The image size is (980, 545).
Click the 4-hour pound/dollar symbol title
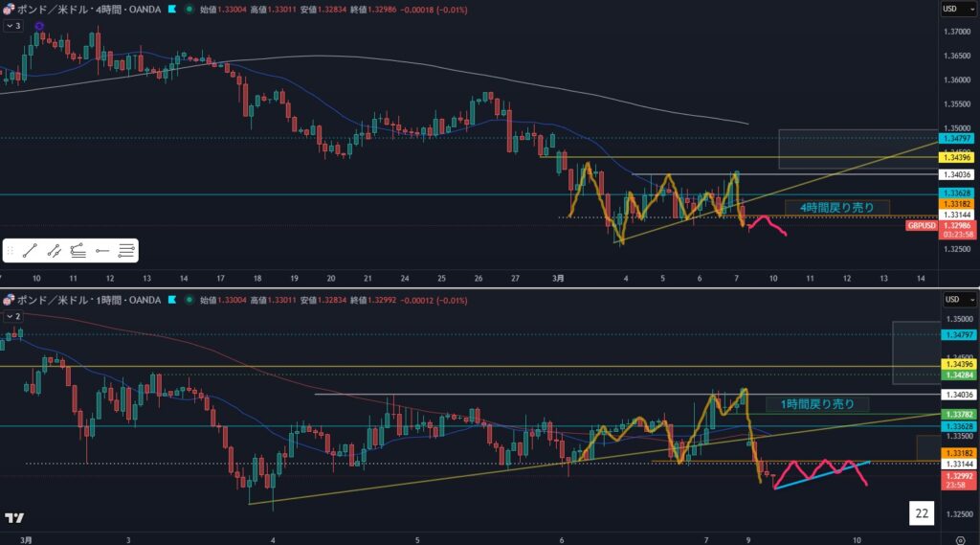pyautogui.click(x=91, y=9)
